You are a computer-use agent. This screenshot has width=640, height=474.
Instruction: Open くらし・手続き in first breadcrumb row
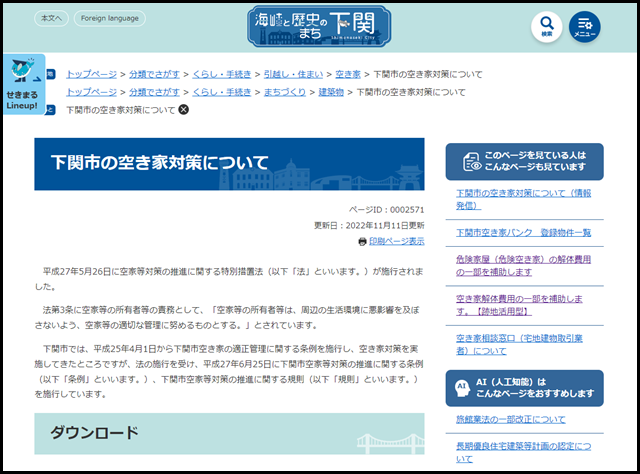tap(222, 74)
